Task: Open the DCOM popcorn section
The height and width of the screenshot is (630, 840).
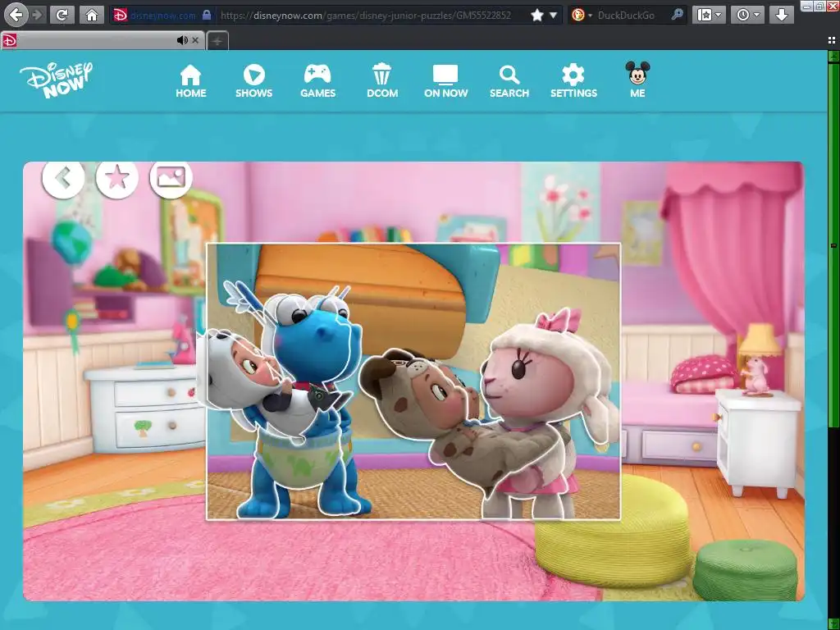Action: 382,81
